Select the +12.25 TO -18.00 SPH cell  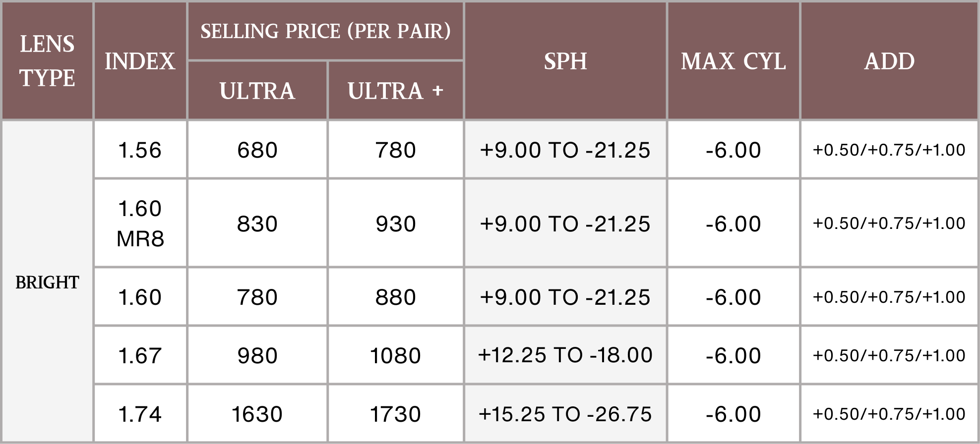pos(565,355)
